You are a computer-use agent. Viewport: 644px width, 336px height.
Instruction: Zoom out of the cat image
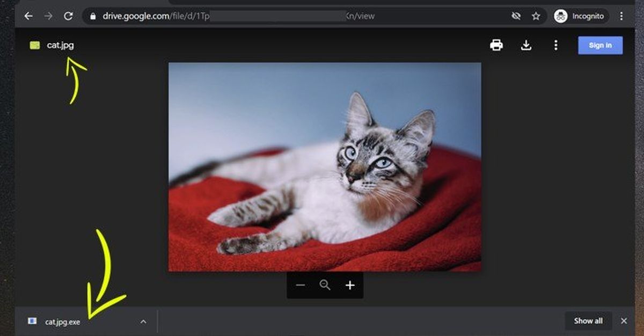(301, 285)
